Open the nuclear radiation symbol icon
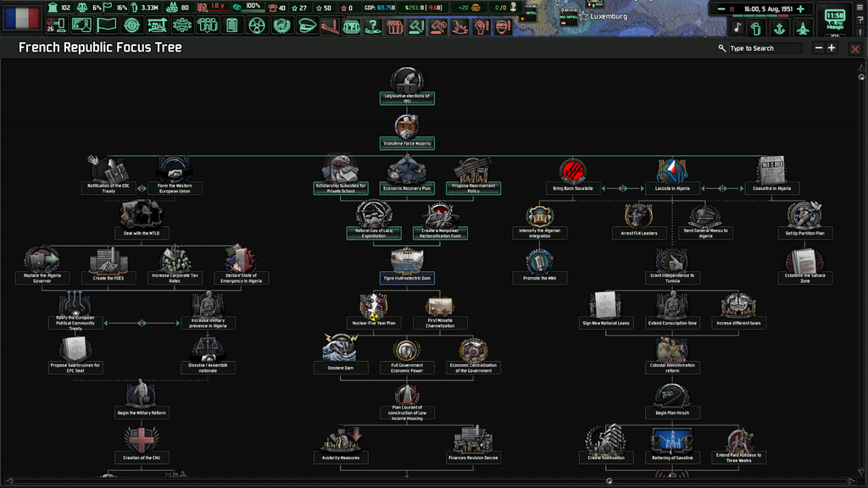868x488 pixels. (257, 25)
